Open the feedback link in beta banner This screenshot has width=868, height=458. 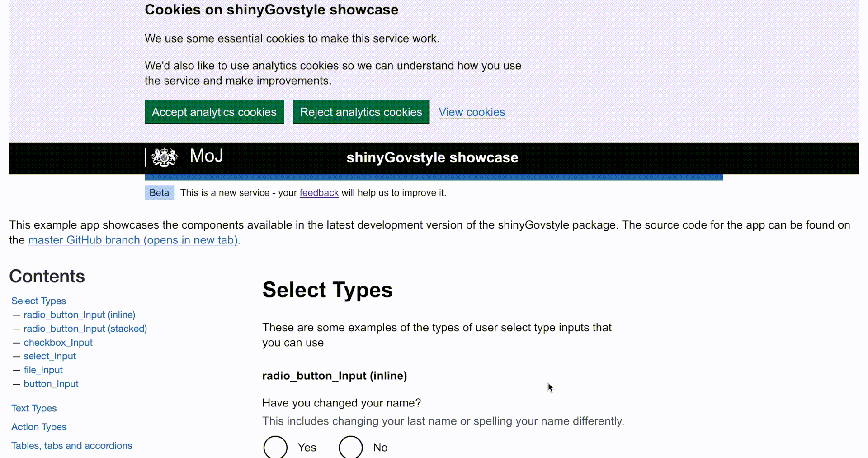coord(319,193)
